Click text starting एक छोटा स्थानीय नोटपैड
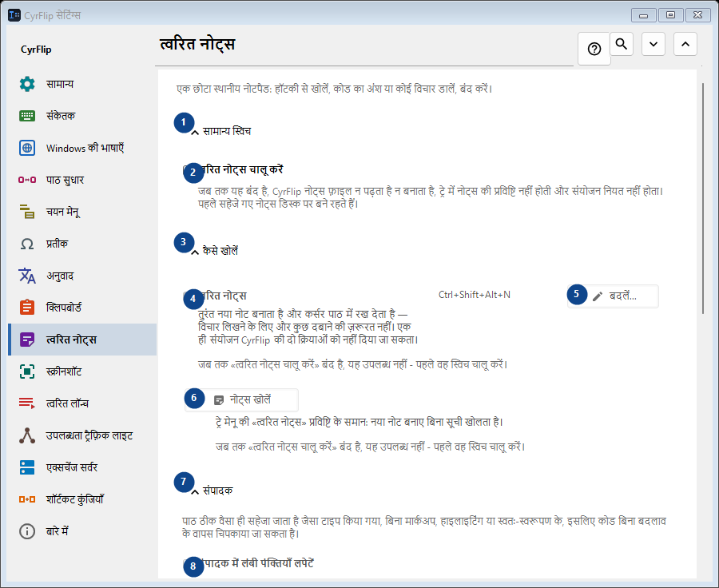719x588 pixels. [x=334, y=89]
